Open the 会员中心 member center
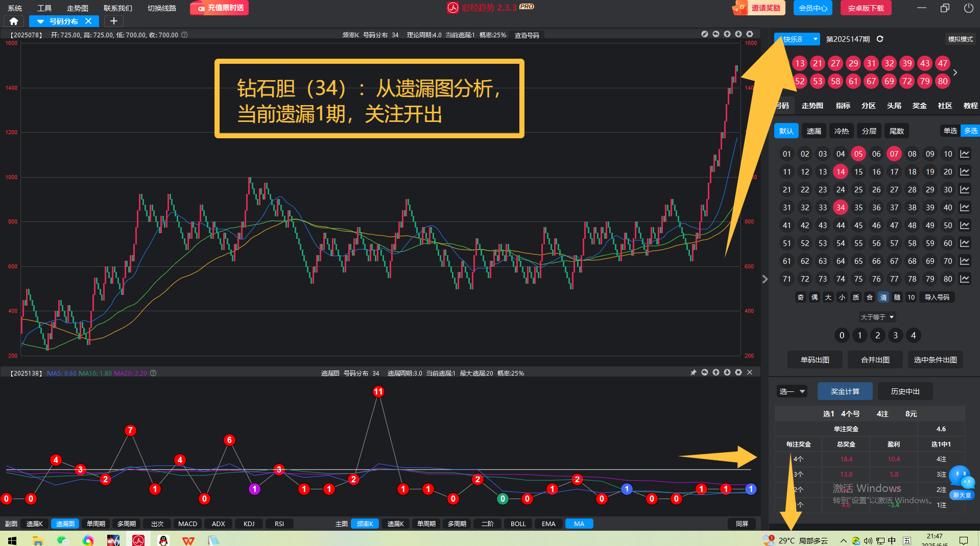Viewport: 980px width, 546px height. [813, 8]
